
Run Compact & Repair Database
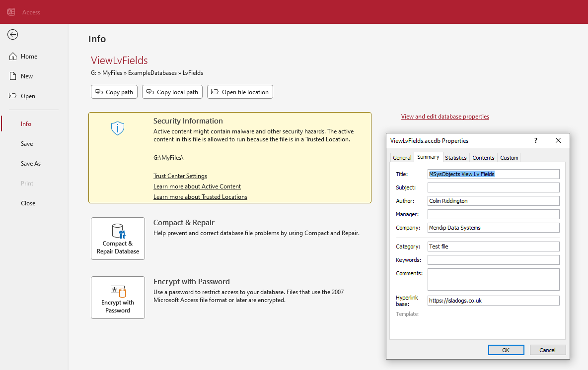(118, 239)
